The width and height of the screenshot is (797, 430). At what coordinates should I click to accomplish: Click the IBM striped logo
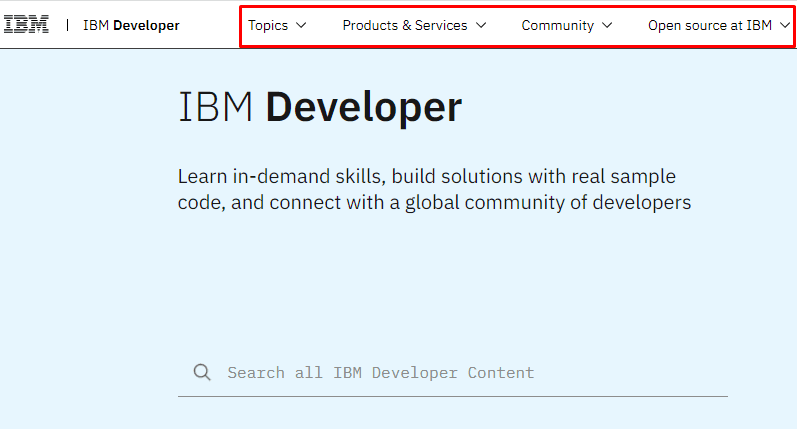26,25
